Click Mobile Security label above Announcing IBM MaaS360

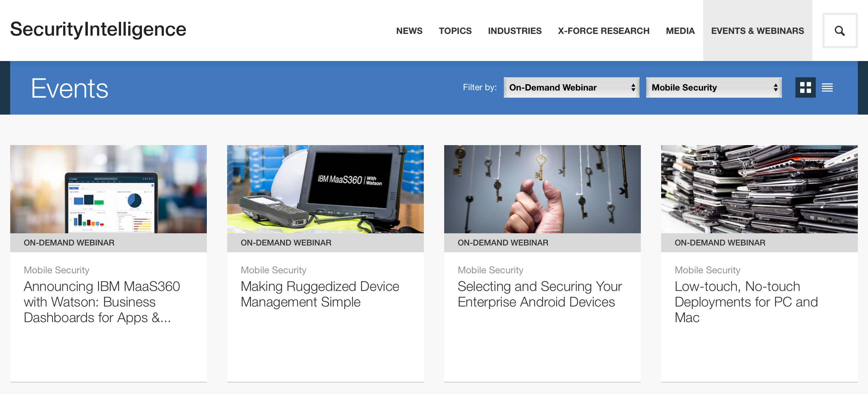57,270
